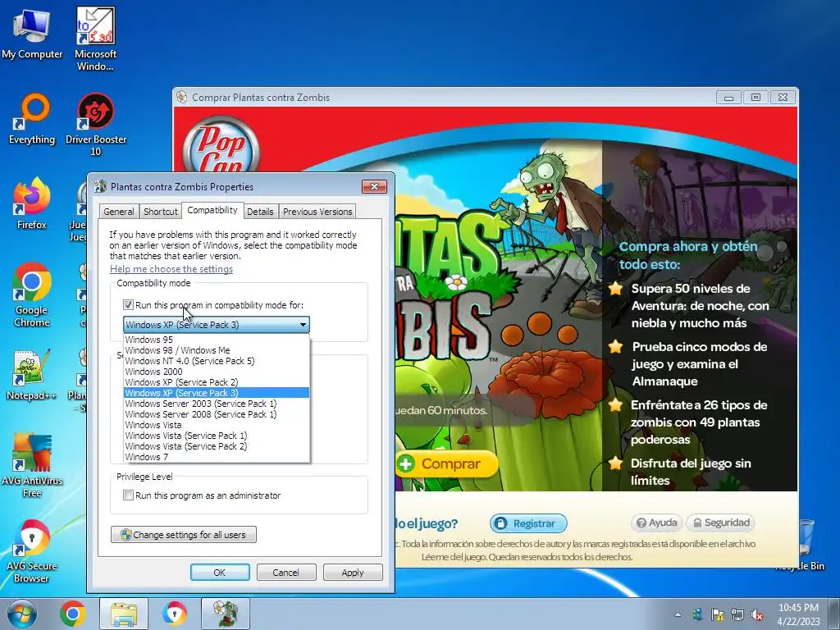The image size is (840, 630).
Task: Select Windows Vista (Service Pack 2)
Action: coord(217,446)
